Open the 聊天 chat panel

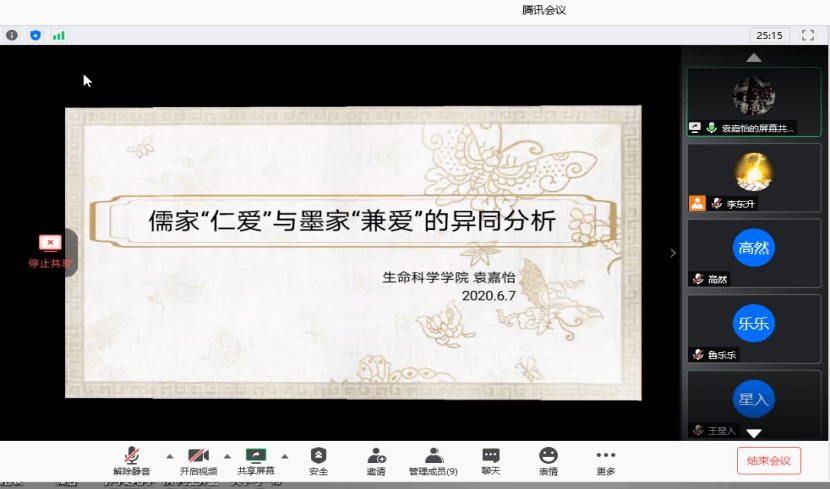click(x=491, y=460)
